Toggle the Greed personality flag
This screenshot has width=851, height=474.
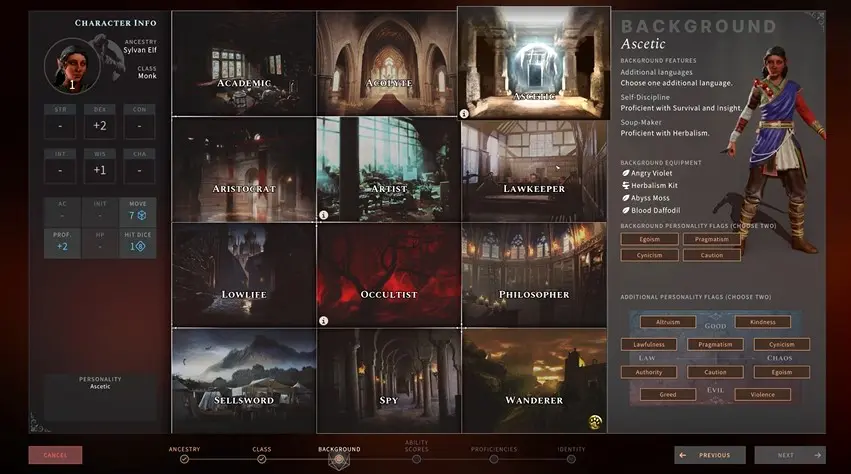[667, 395]
